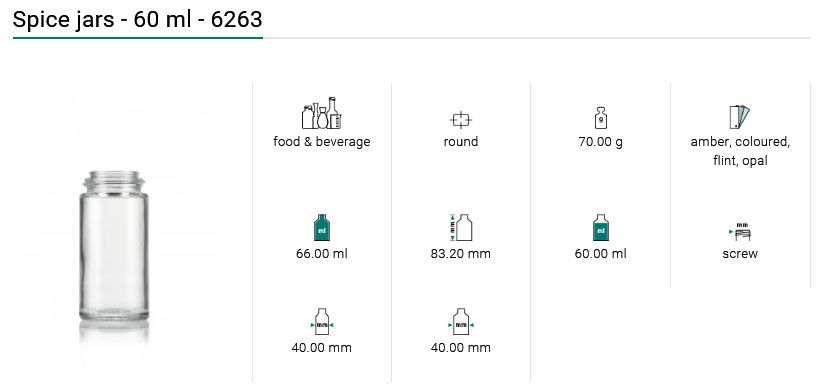The height and width of the screenshot is (386, 826).
Task: Click the Spice jars - 60 ml - 6263 heading
Action: (137, 19)
